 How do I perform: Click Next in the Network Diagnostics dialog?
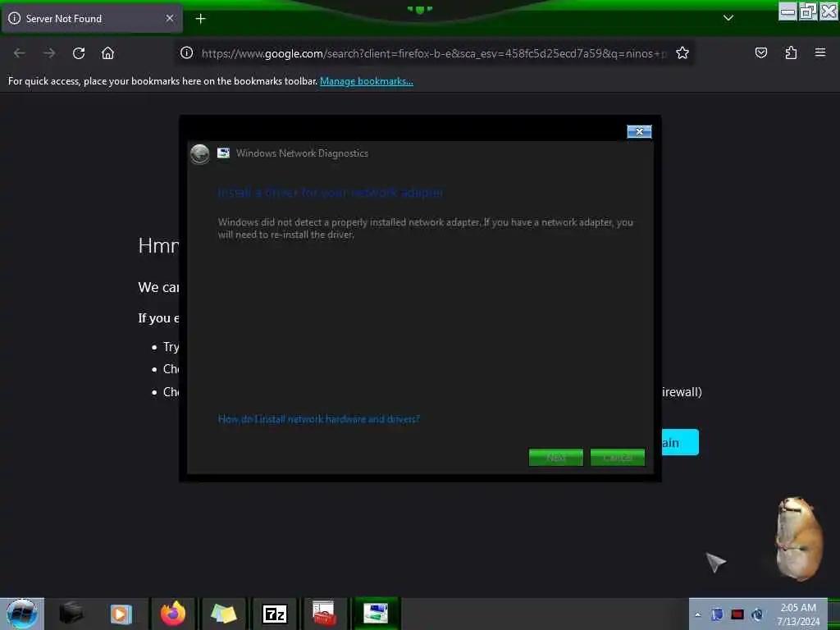tap(556, 458)
